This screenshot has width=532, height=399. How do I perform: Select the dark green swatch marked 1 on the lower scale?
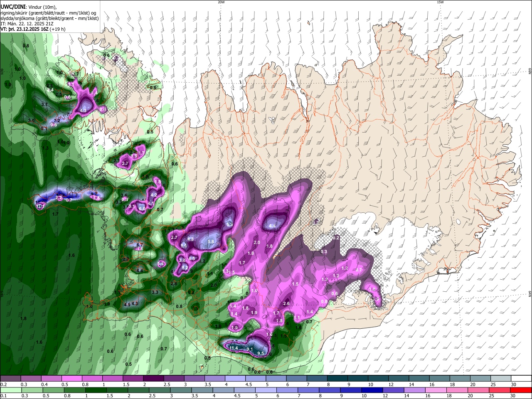click(x=96, y=390)
